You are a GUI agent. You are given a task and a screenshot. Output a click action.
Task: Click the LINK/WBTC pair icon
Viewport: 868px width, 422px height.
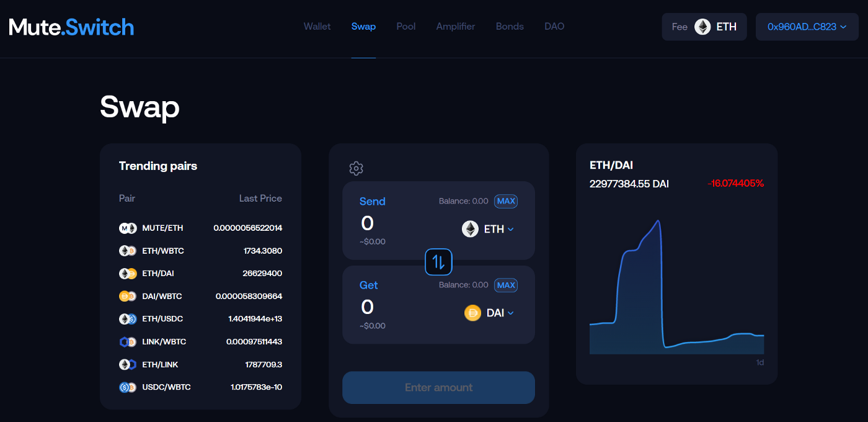128,342
